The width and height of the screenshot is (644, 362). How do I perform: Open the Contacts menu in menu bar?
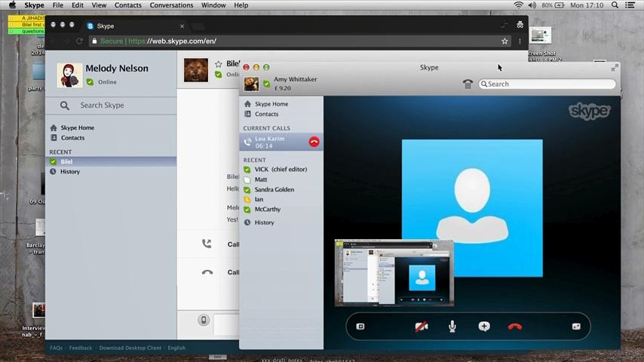coord(127,5)
